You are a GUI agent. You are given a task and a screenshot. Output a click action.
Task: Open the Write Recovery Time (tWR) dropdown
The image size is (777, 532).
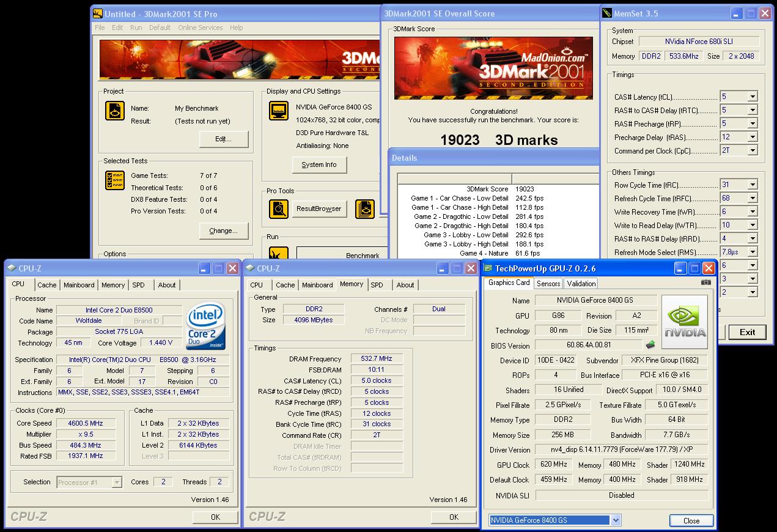pyautogui.click(x=753, y=212)
